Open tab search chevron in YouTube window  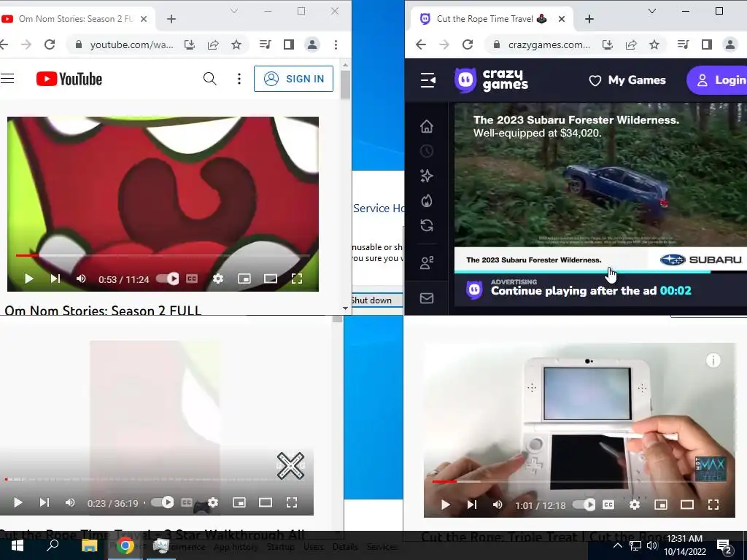click(x=234, y=11)
